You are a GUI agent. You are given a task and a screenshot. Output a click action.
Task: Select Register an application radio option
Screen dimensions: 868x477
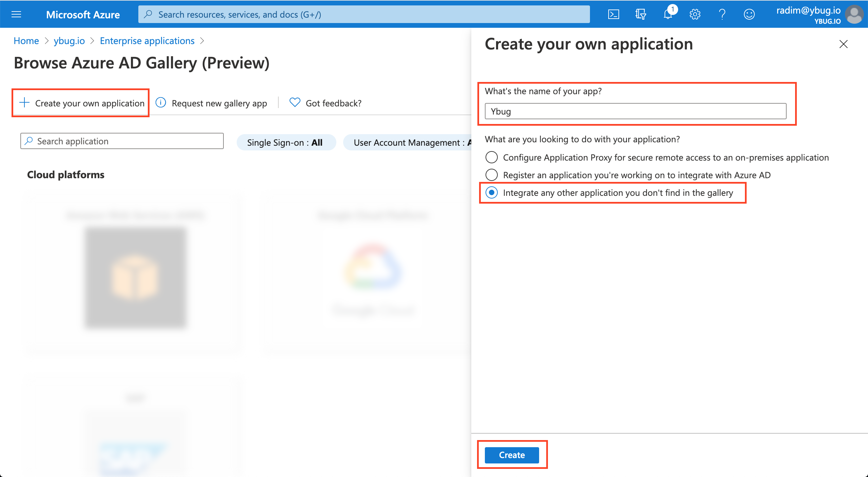point(492,175)
